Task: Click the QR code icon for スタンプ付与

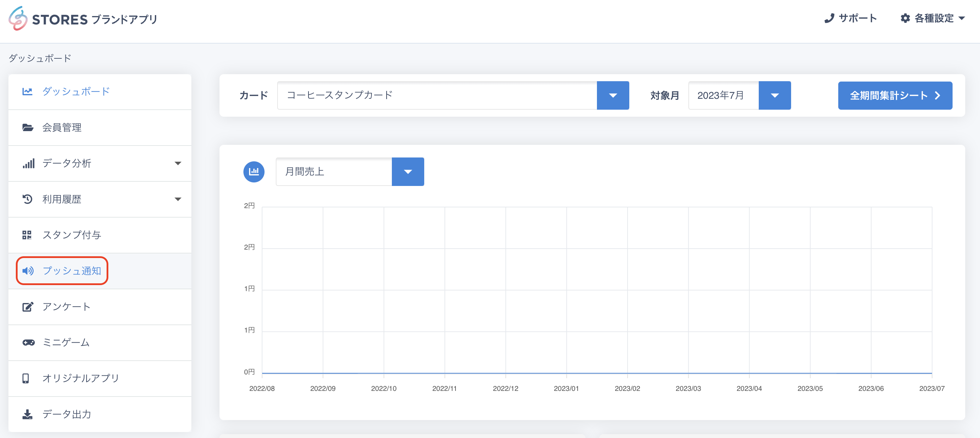Action: click(x=27, y=235)
